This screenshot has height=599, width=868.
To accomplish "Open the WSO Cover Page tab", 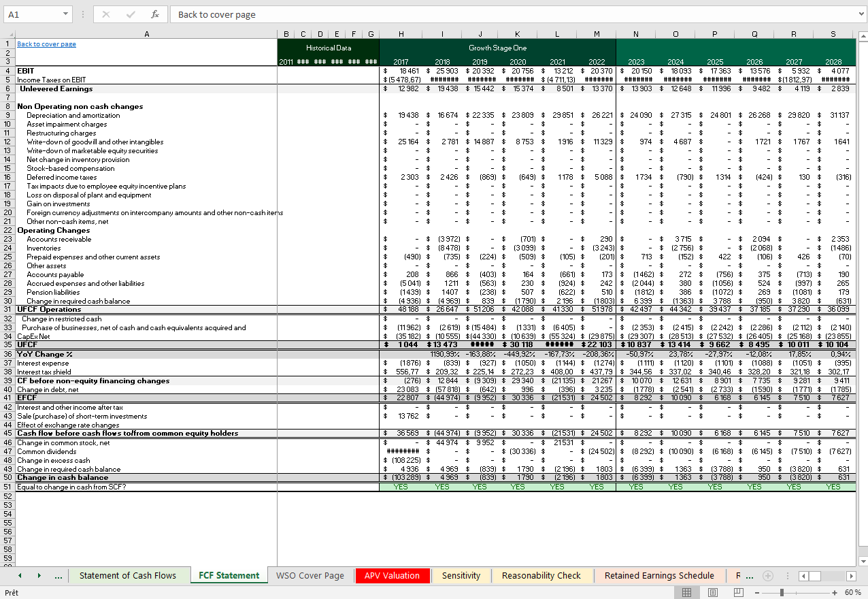I will coord(310,576).
